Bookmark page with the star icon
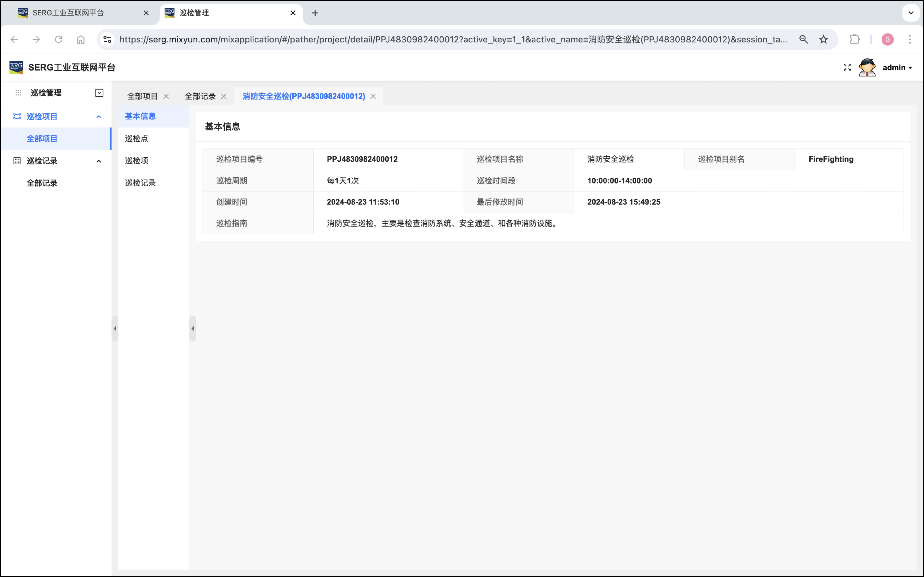Image resolution: width=924 pixels, height=577 pixels. pos(823,39)
